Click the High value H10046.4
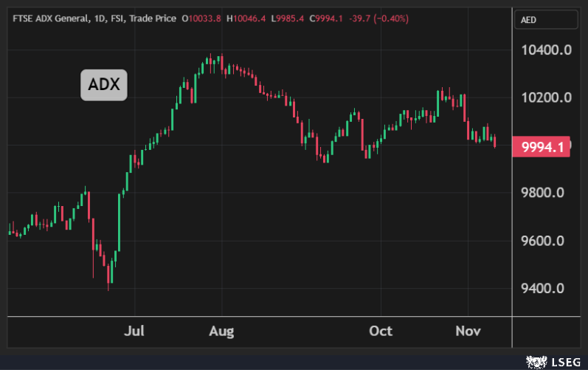The height and width of the screenshot is (370, 588). 249,18
